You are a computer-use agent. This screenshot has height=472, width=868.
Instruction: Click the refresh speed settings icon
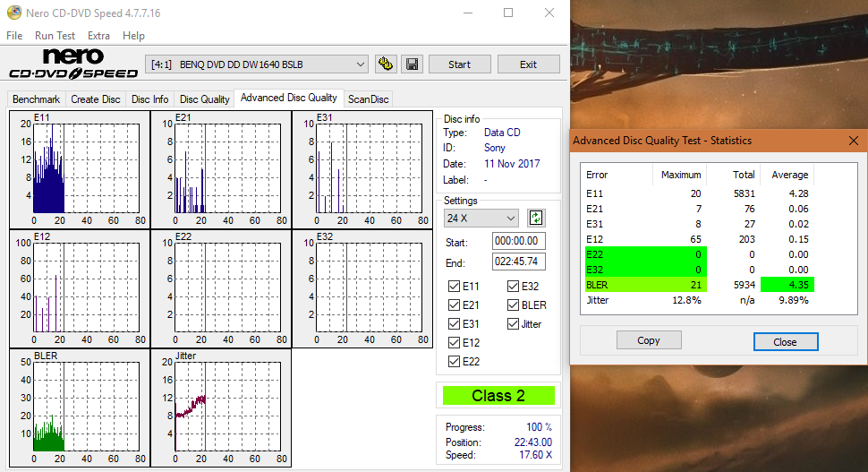pos(536,218)
